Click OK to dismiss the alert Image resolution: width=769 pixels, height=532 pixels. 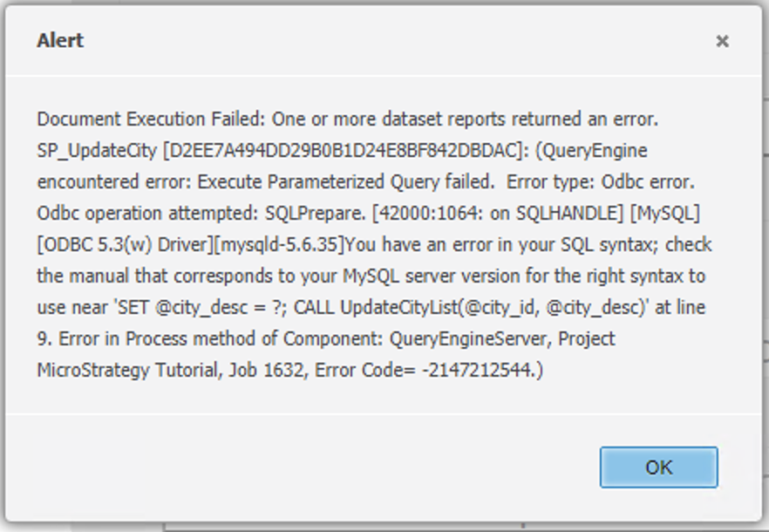tap(658, 467)
